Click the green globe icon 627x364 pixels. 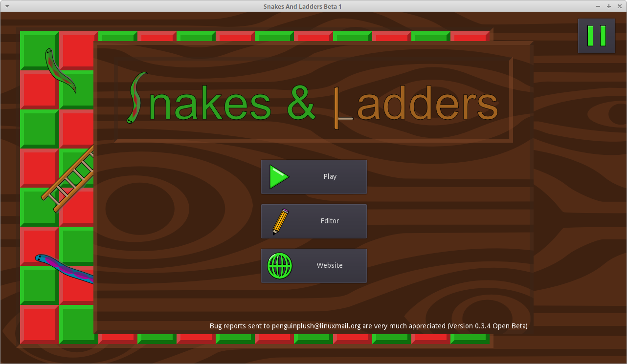click(x=280, y=266)
